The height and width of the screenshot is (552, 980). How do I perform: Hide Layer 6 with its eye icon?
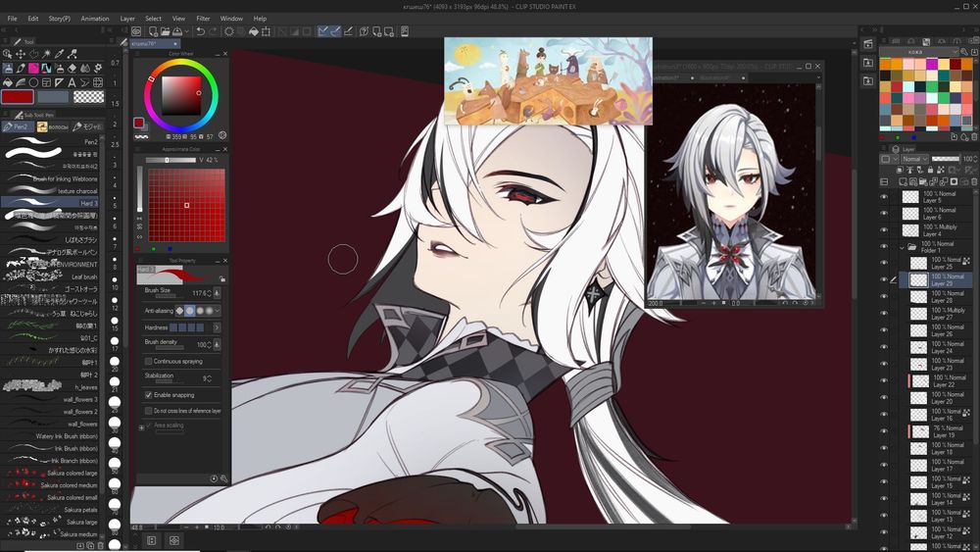pos(884,213)
